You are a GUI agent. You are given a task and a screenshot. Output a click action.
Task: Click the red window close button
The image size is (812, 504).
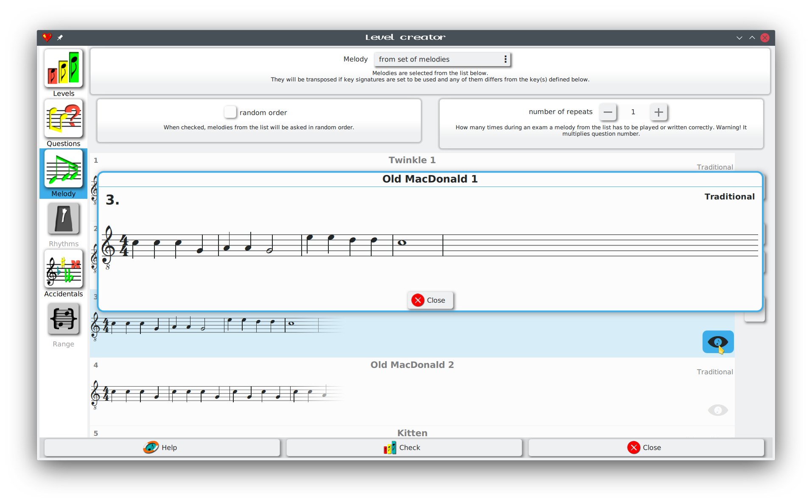765,38
